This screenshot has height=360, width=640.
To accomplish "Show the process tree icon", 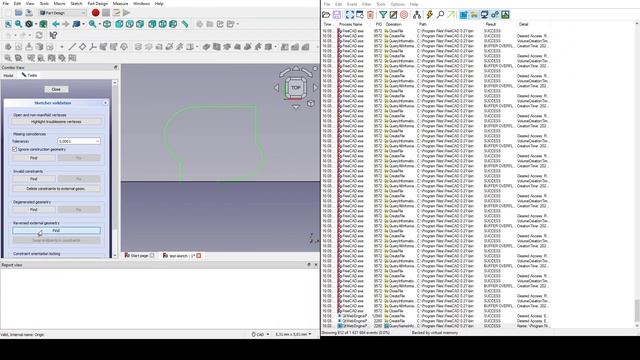I will [x=417, y=15].
